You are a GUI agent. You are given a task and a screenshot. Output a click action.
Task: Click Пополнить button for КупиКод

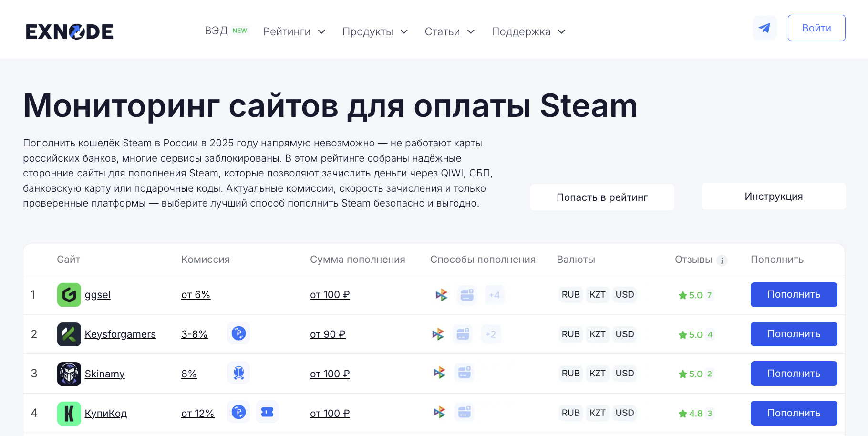click(794, 413)
